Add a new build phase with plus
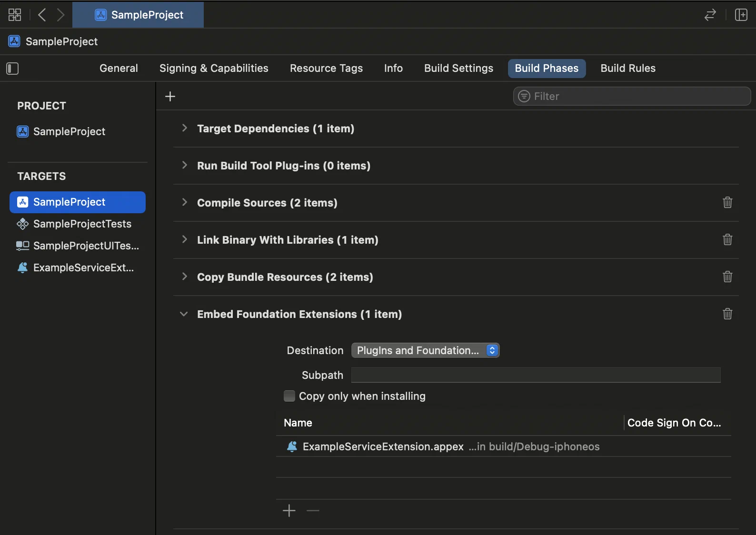Image resolution: width=756 pixels, height=535 pixels. [170, 97]
